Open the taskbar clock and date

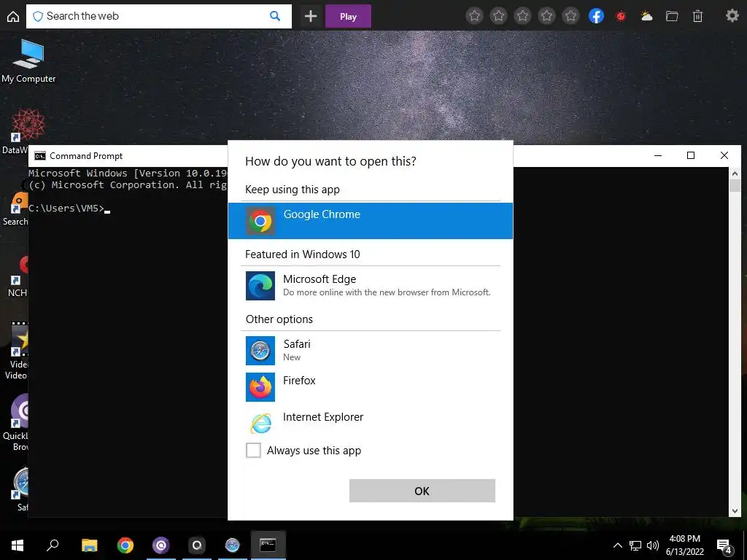(684, 545)
